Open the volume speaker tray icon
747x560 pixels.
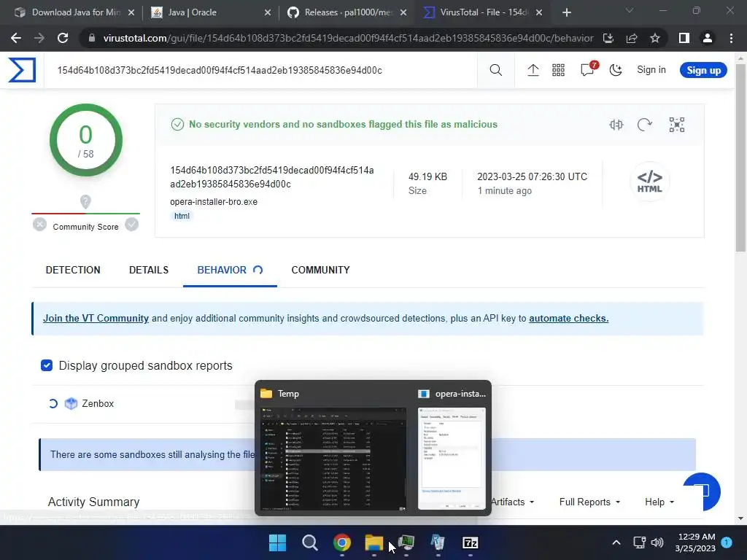pos(657,542)
